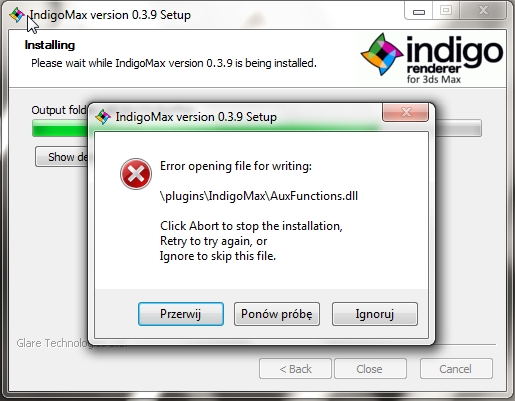Click the Cancel button in installer
The height and width of the screenshot is (401, 515).
coord(456,369)
